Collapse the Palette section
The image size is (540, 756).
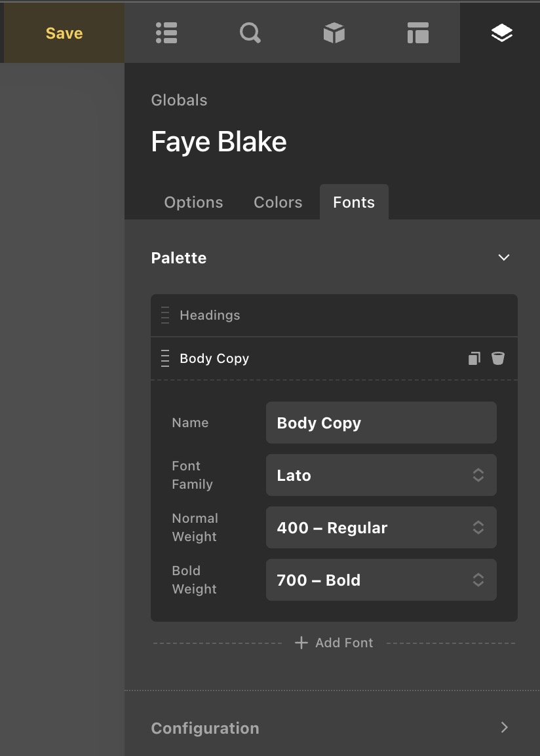pos(504,257)
